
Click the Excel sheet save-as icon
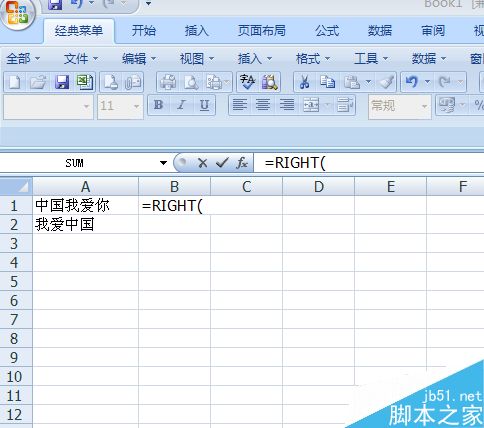(85, 82)
